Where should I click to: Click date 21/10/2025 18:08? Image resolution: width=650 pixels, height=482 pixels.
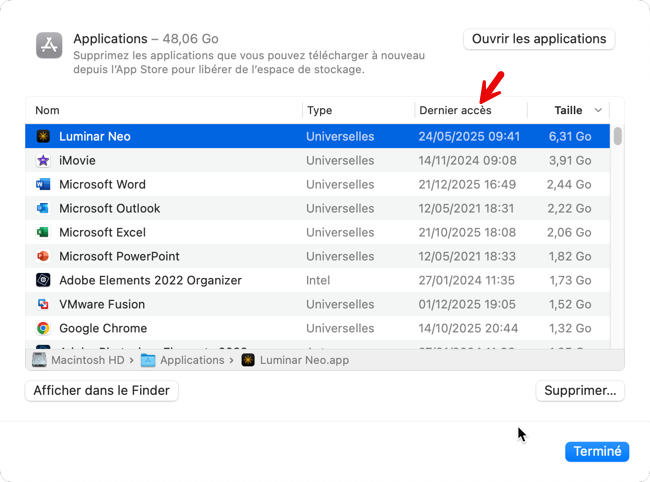pos(467,232)
